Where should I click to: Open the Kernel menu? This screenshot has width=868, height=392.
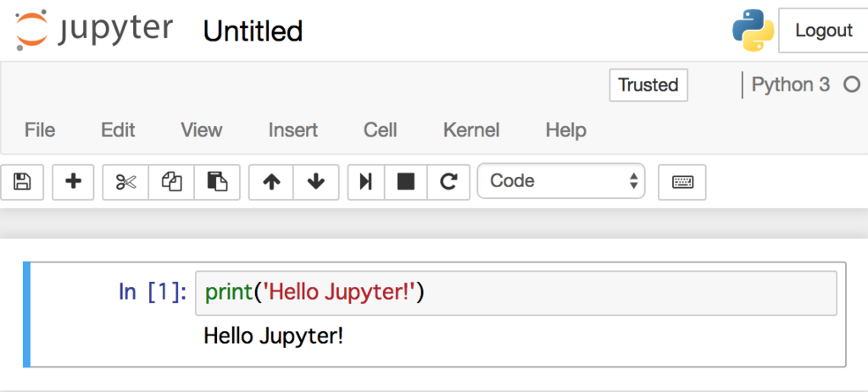pos(471,130)
